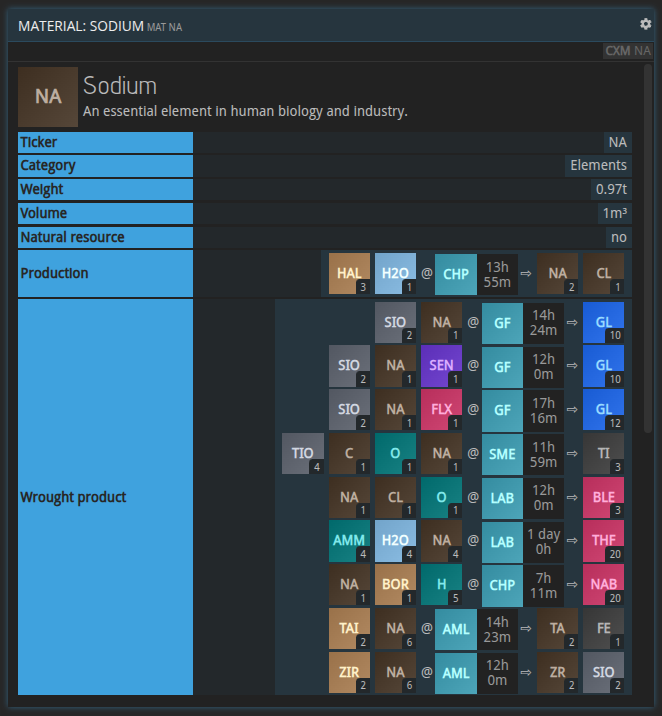Select the O input in the BLE recipe
This screenshot has height=716, width=662.
point(441,497)
